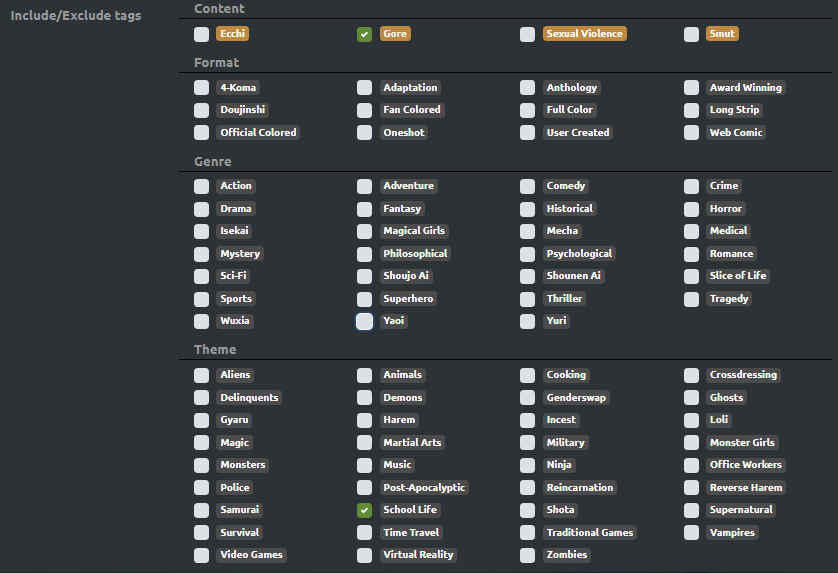This screenshot has width=838, height=573.
Task: Tick the Slice of Life checkbox
Action: [691, 276]
